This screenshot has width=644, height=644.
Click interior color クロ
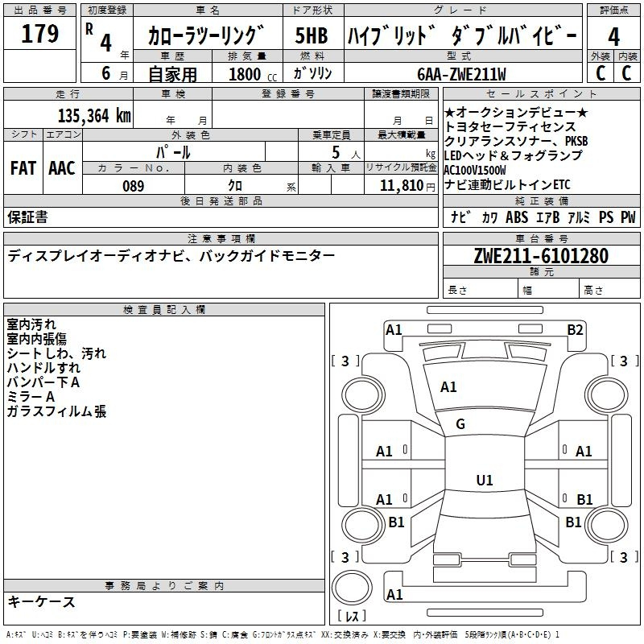[x=235, y=186]
